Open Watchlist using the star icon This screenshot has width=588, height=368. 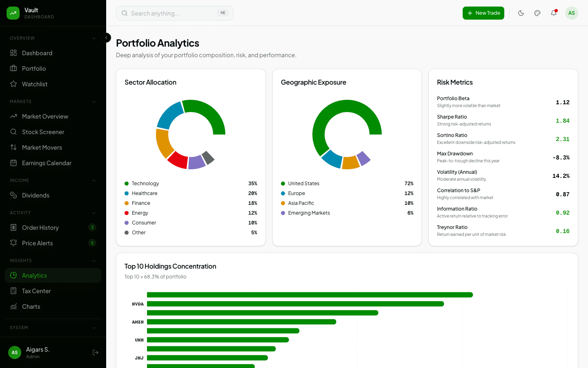click(14, 84)
